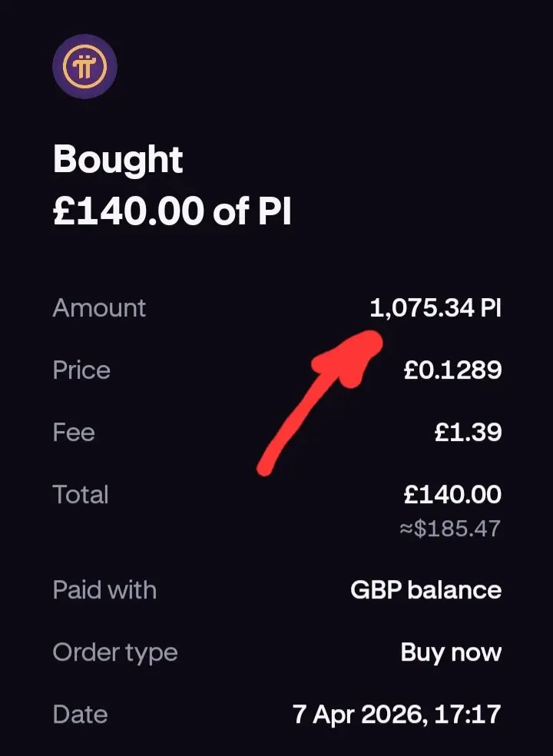The height and width of the screenshot is (756, 553).
Task: Click the Price row label
Action: click(x=81, y=370)
